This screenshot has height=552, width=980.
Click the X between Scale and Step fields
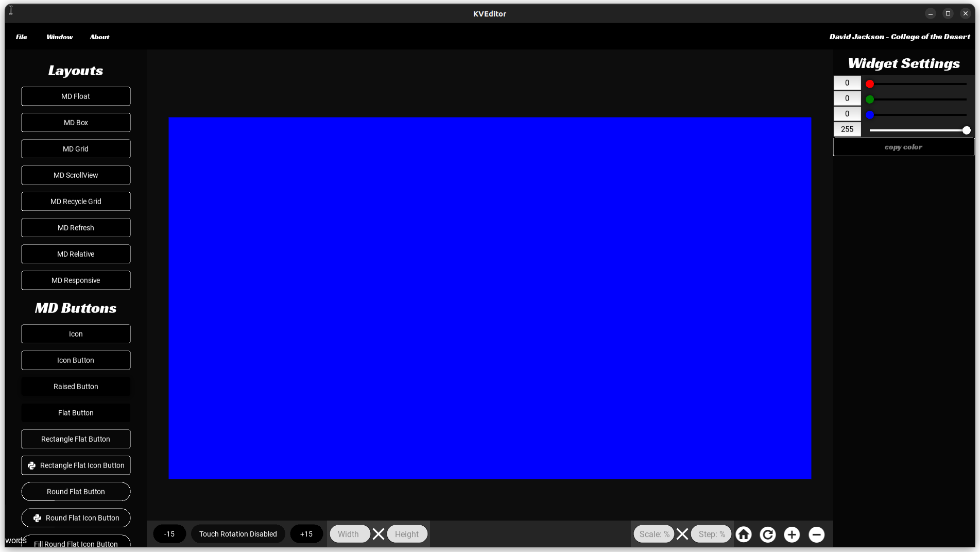682,534
